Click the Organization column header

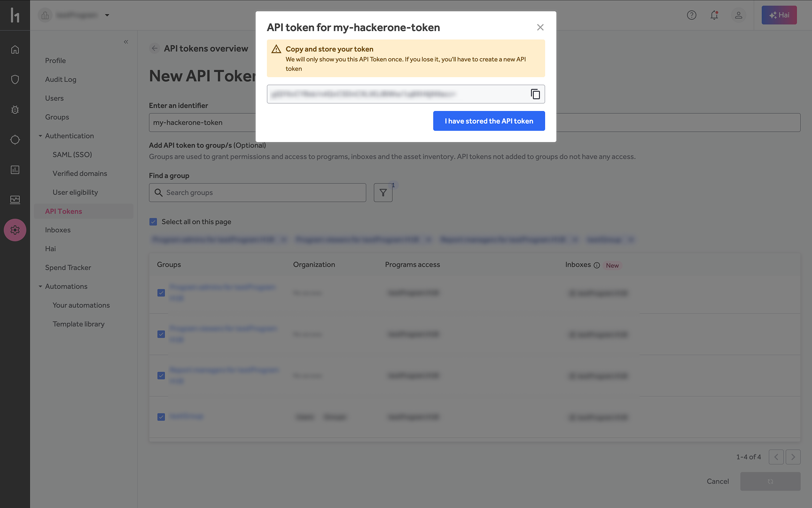[x=314, y=264]
